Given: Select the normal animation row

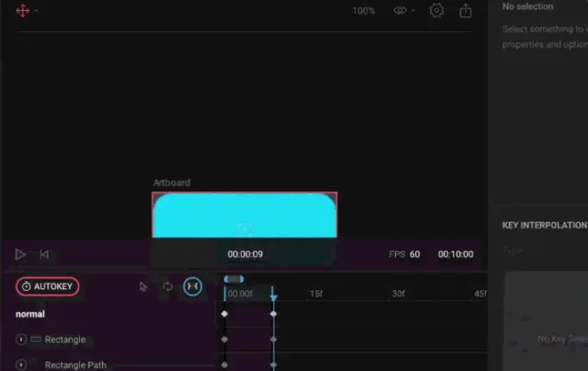Looking at the screenshot, I should pyautogui.click(x=30, y=314).
